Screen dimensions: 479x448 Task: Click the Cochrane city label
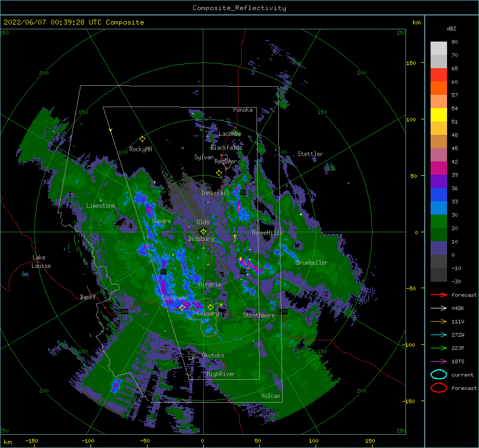click(174, 298)
